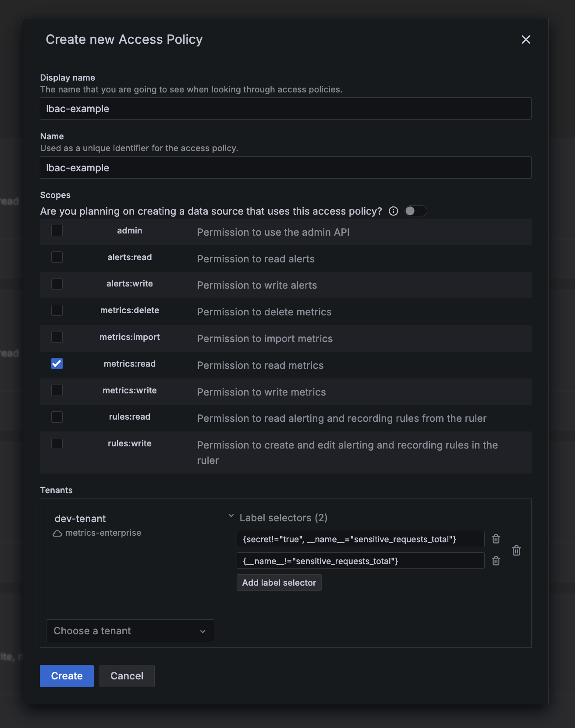Open the Choose a tenant dropdown
Viewport: 575px width, 728px height.
coord(130,631)
